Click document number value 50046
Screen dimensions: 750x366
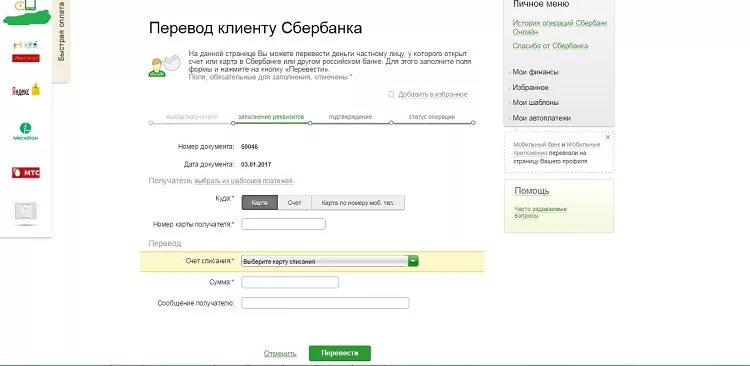[x=250, y=147]
